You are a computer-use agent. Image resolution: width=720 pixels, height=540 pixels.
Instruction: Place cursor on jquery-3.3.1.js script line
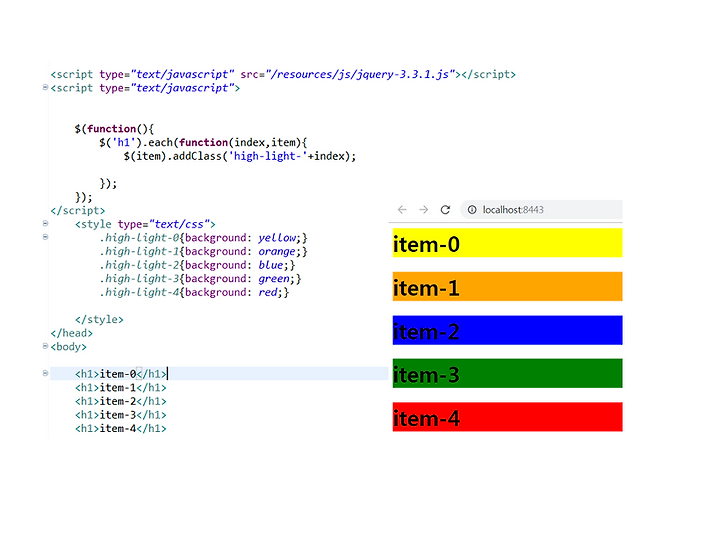click(x=283, y=74)
